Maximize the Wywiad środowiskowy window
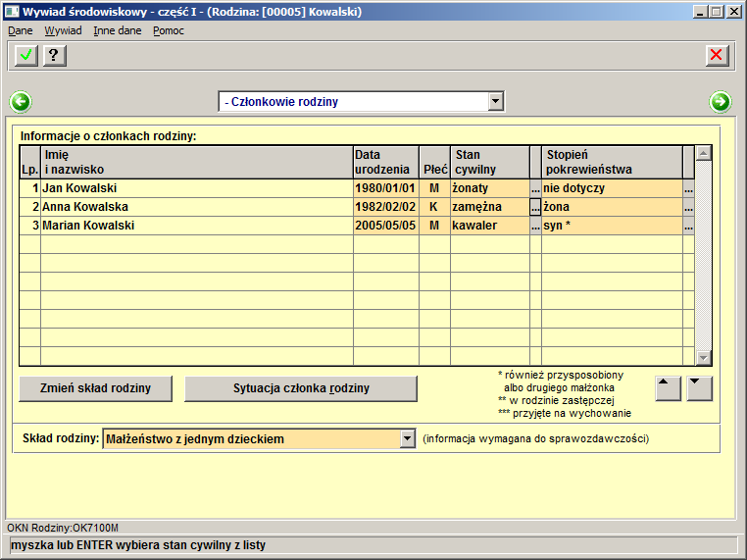This screenshot has width=747, height=560. coord(716,12)
